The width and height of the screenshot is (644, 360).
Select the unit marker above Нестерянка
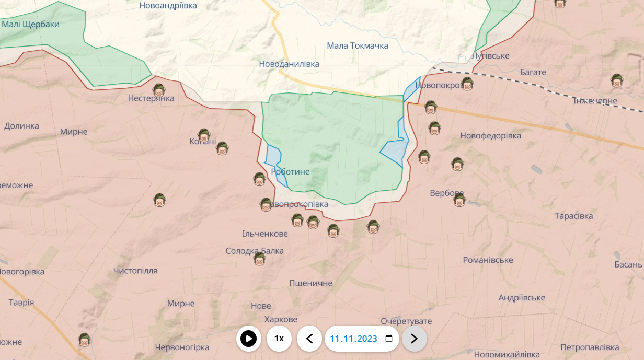click(159, 90)
